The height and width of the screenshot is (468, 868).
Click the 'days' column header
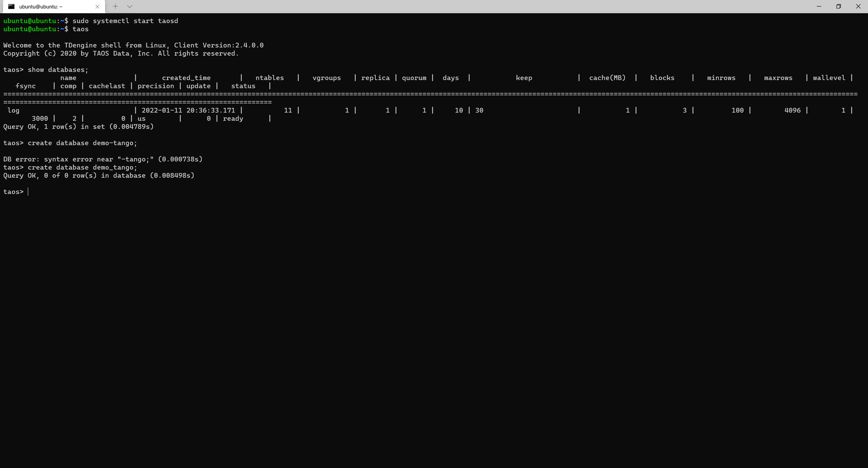(x=451, y=78)
